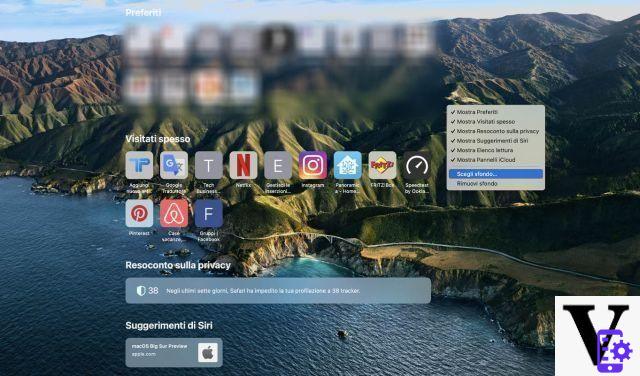Click the Visitati spesso heading

point(158,139)
